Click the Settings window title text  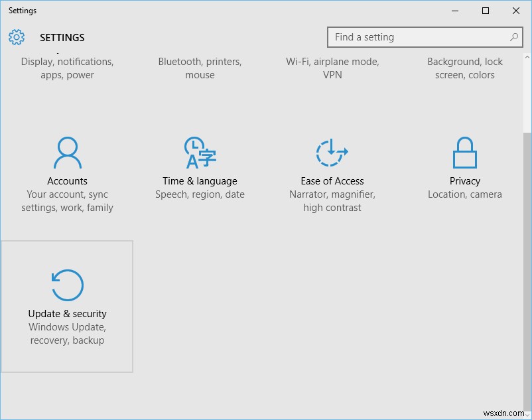click(x=22, y=11)
